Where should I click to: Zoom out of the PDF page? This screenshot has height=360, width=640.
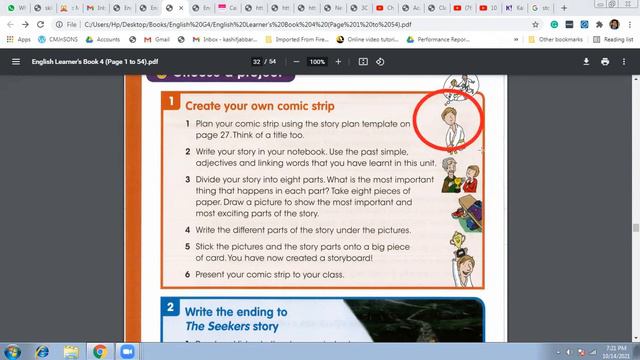click(296, 62)
